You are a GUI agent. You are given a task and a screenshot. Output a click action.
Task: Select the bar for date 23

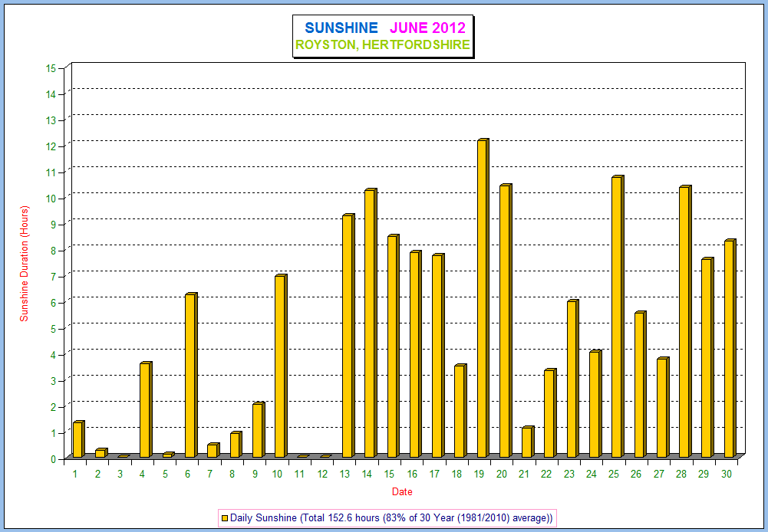click(573, 379)
